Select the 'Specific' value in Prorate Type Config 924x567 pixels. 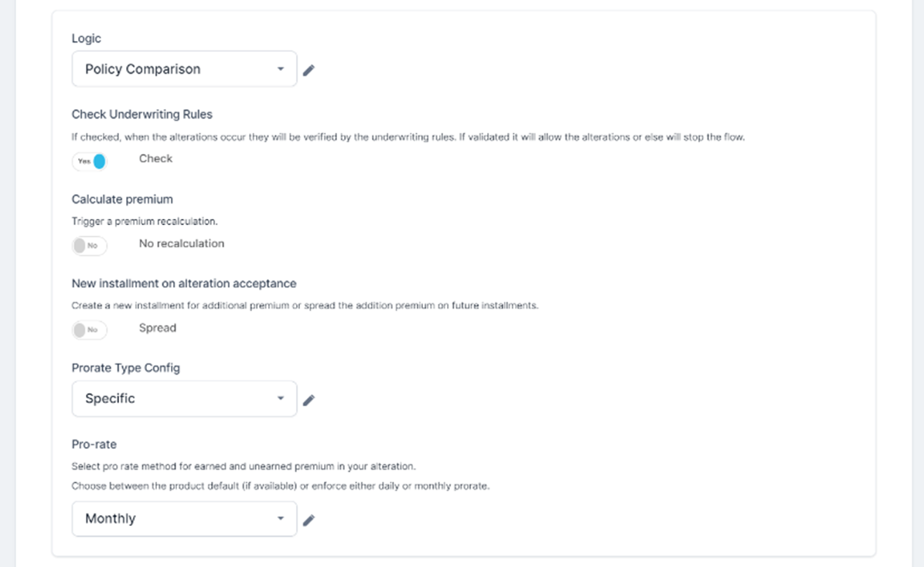[x=110, y=398]
